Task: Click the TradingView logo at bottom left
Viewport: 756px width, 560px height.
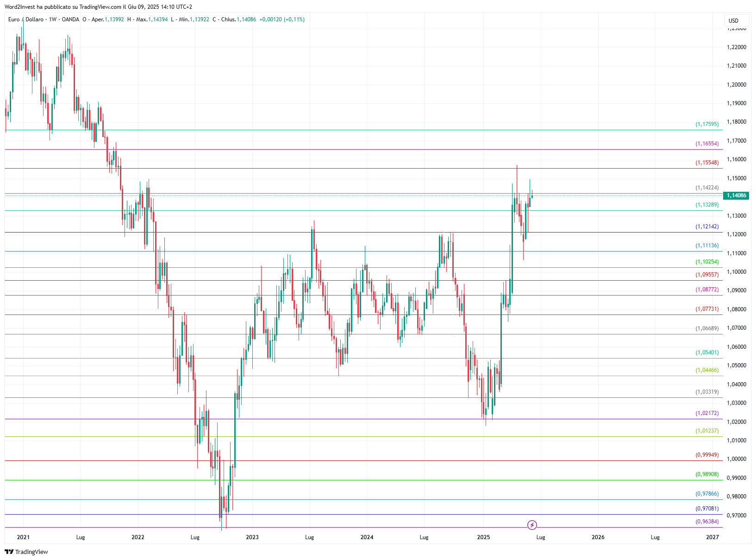Action: point(26,552)
